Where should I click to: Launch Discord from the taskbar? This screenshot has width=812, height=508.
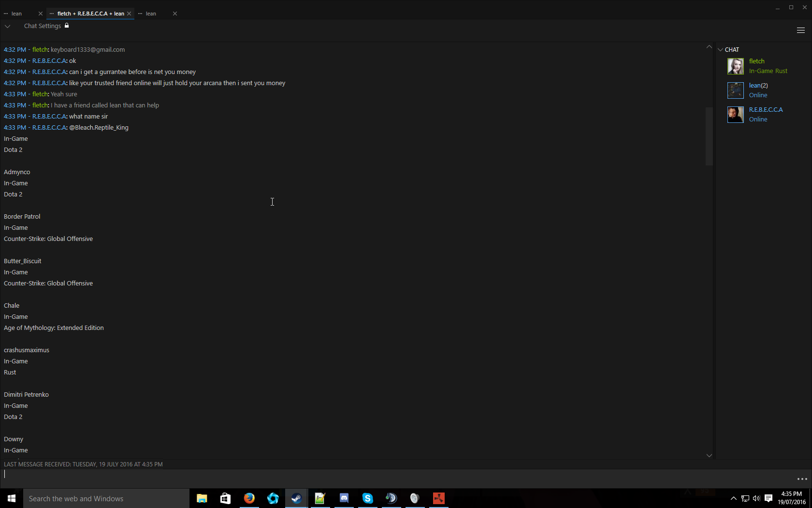(x=344, y=498)
